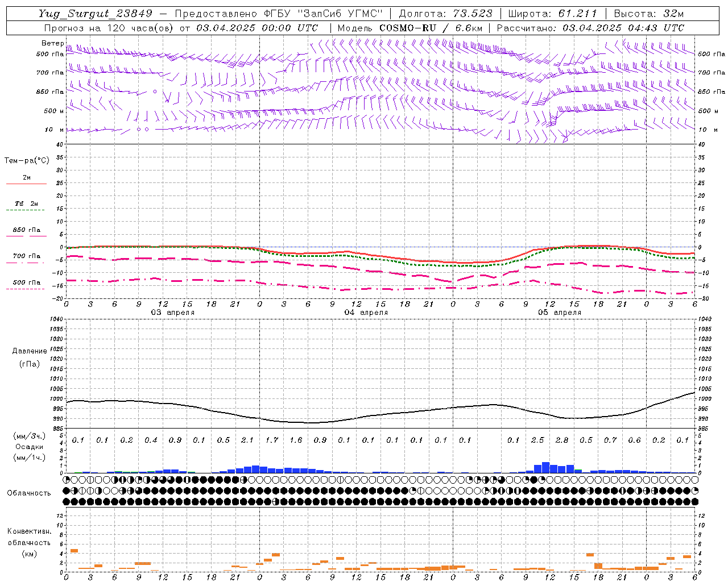
Task: Click the 1.6 precipitation value
Action: pyautogui.click(x=296, y=440)
